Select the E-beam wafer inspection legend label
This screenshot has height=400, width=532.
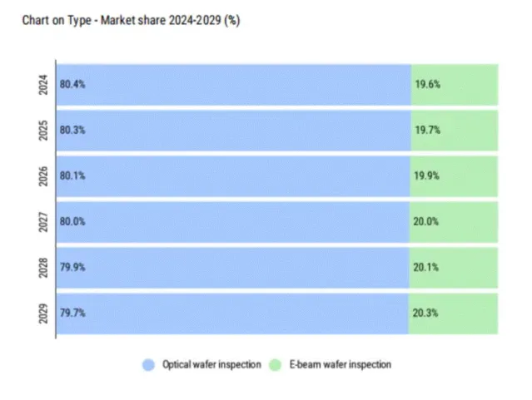[341, 364]
